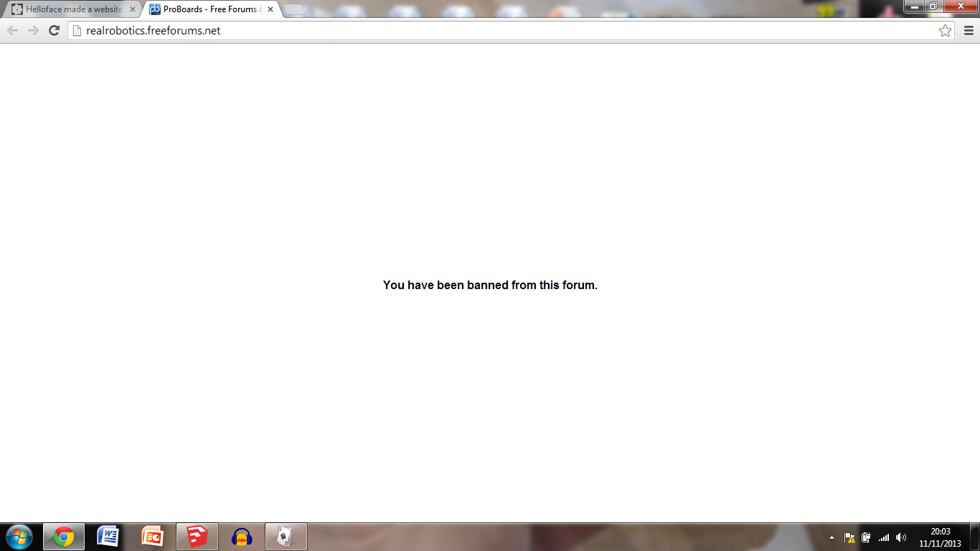Viewport: 980px width, 551px height.
Task: Restore down the Chrome window
Action: pos(933,6)
